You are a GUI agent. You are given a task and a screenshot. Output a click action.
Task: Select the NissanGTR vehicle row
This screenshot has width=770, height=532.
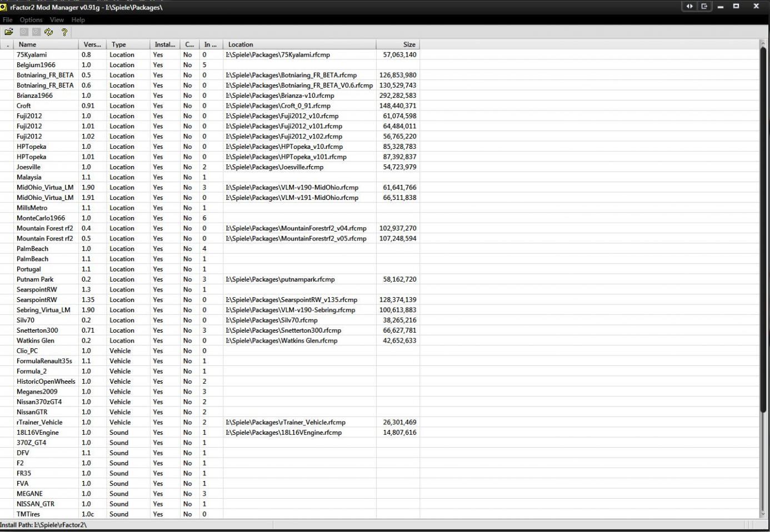point(210,412)
